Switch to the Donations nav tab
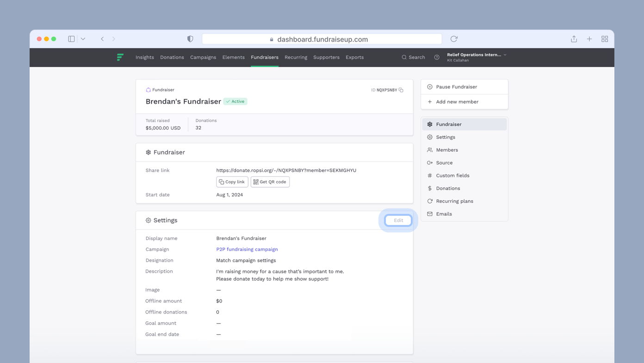Image resolution: width=644 pixels, height=363 pixels. click(x=172, y=57)
